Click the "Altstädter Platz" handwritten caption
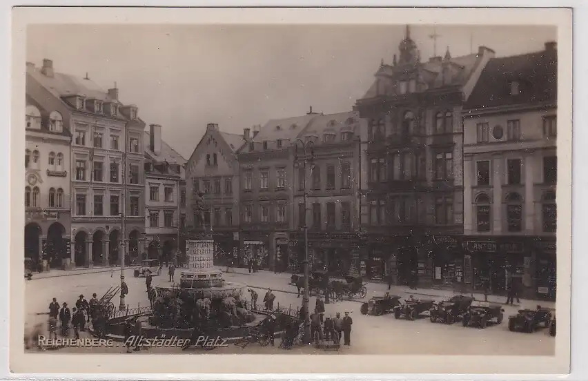This screenshot has width=588, height=381. (x=176, y=341)
